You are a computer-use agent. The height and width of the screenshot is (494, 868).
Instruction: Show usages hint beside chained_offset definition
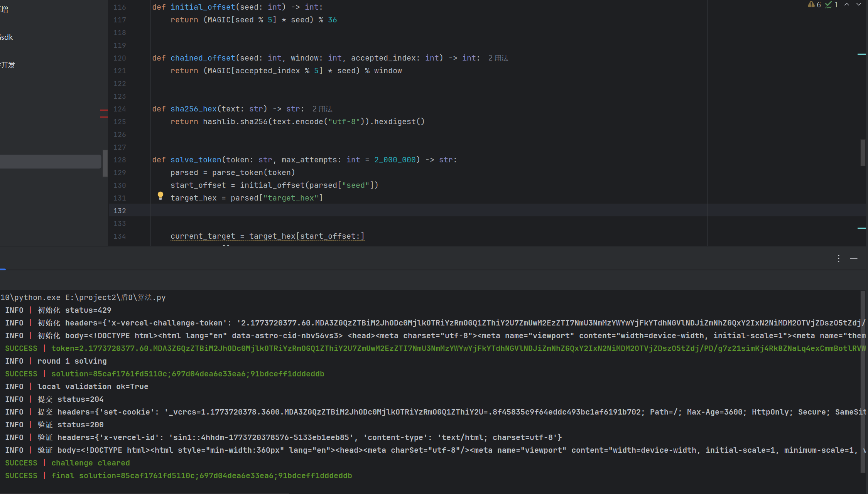498,58
